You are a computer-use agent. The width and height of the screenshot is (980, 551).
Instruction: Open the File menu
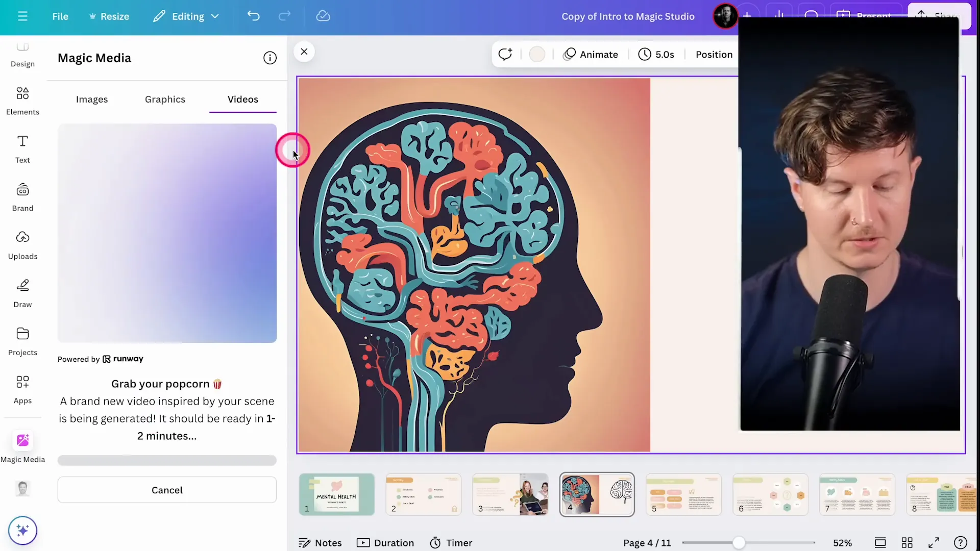pos(60,16)
